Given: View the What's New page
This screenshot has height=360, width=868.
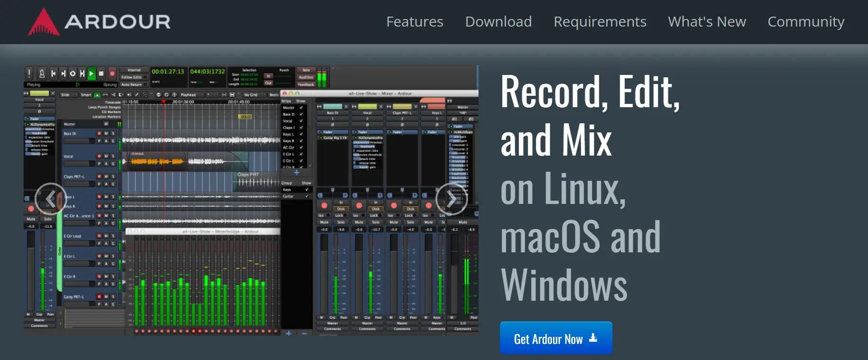Looking at the screenshot, I should click(707, 22).
